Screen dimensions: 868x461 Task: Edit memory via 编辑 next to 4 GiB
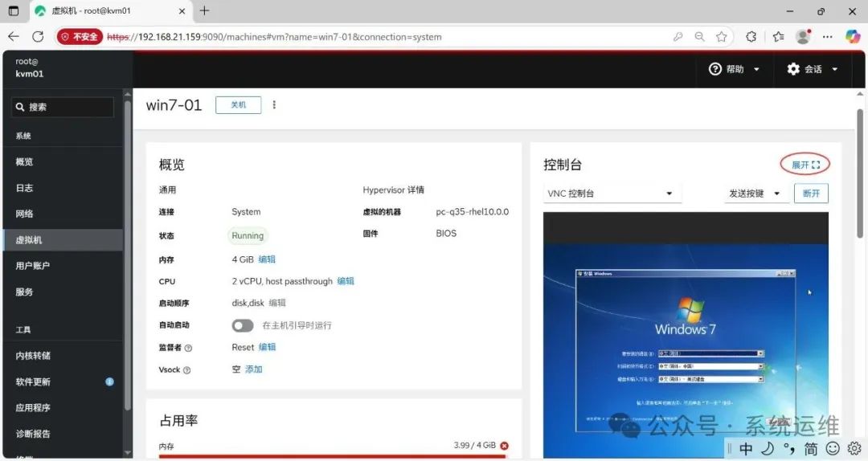(x=267, y=259)
